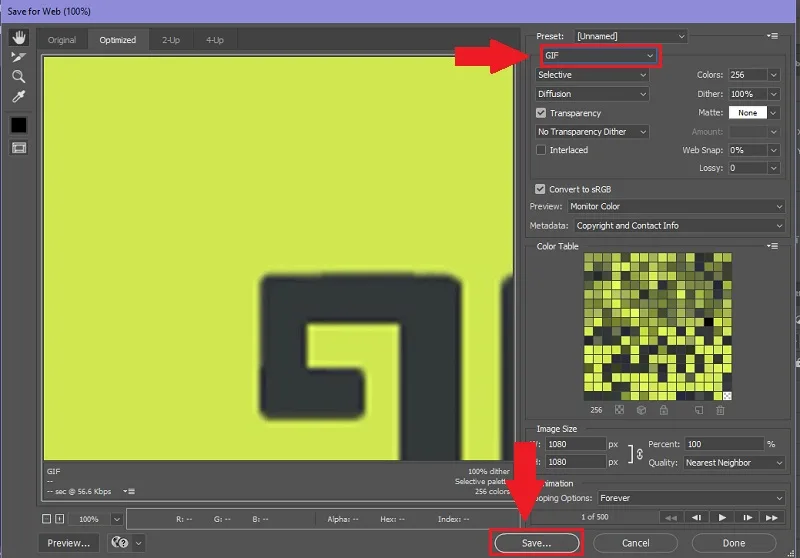This screenshot has width=800, height=558.
Task: Open the Color Table panel menu icon
Action: [772, 246]
